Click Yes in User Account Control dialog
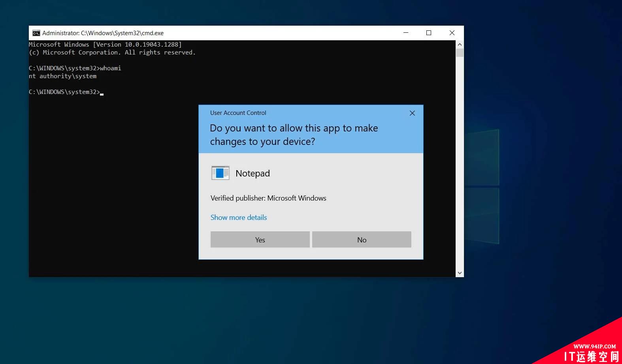Viewport: 622px width, 364px height. click(260, 240)
